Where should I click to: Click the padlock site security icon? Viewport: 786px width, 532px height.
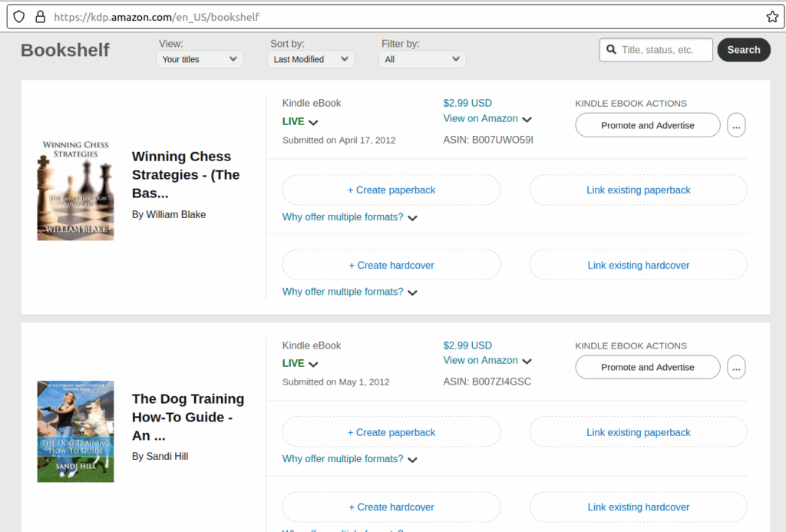(x=40, y=17)
